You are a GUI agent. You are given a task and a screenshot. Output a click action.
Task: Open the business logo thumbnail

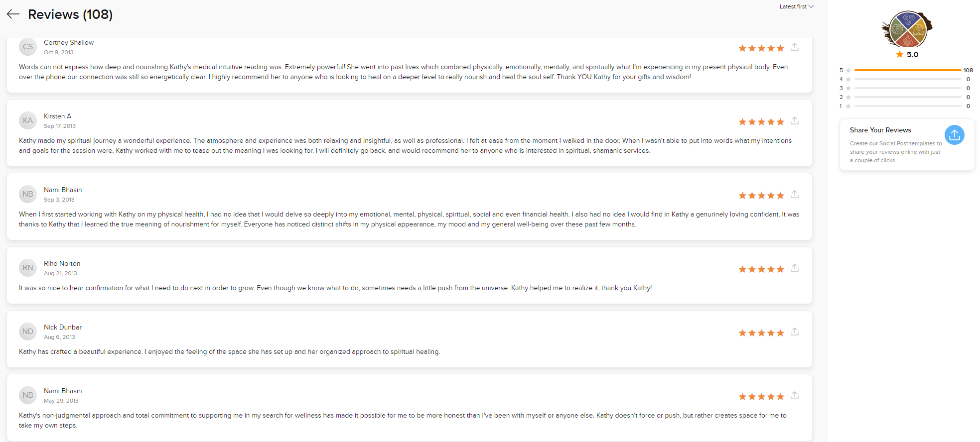click(x=907, y=29)
